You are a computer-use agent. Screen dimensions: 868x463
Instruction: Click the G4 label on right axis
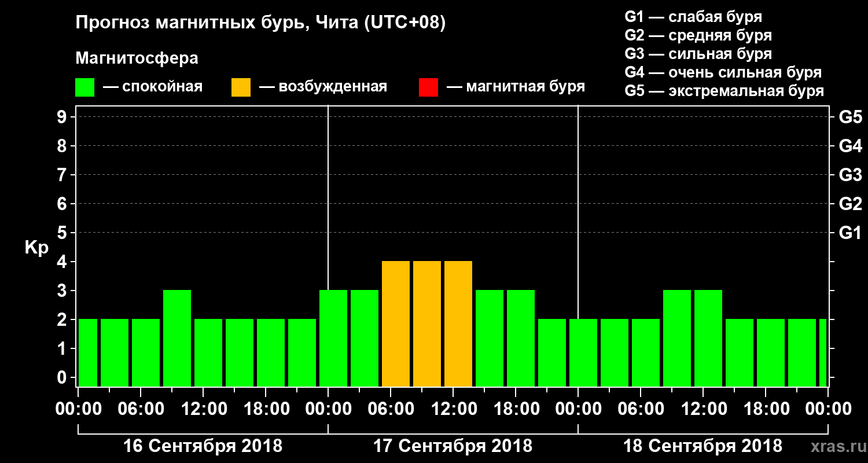tap(850, 146)
